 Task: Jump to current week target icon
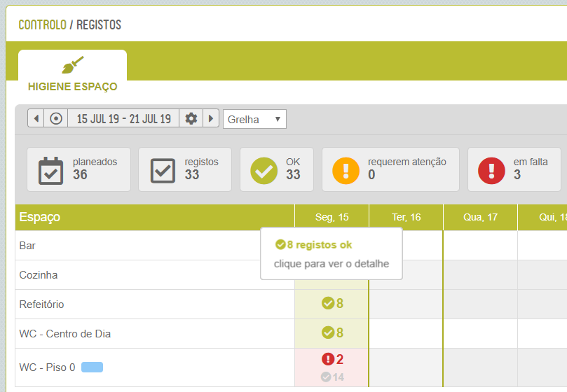click(56, 118)
